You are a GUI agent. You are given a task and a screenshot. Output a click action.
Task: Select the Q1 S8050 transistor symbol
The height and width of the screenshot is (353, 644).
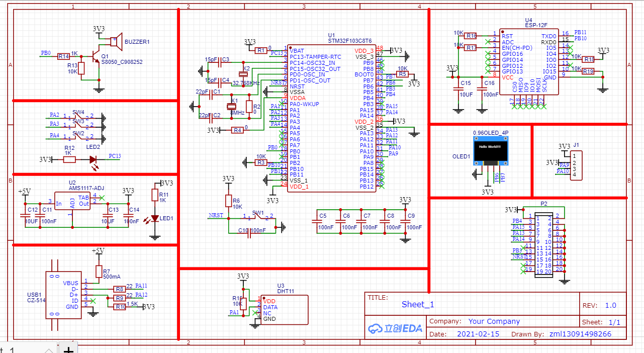click(95, 57)
